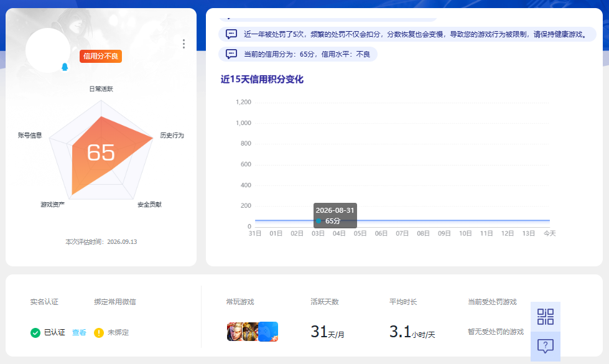
Task: Click the 200 y-axis label
Action: 246,205
